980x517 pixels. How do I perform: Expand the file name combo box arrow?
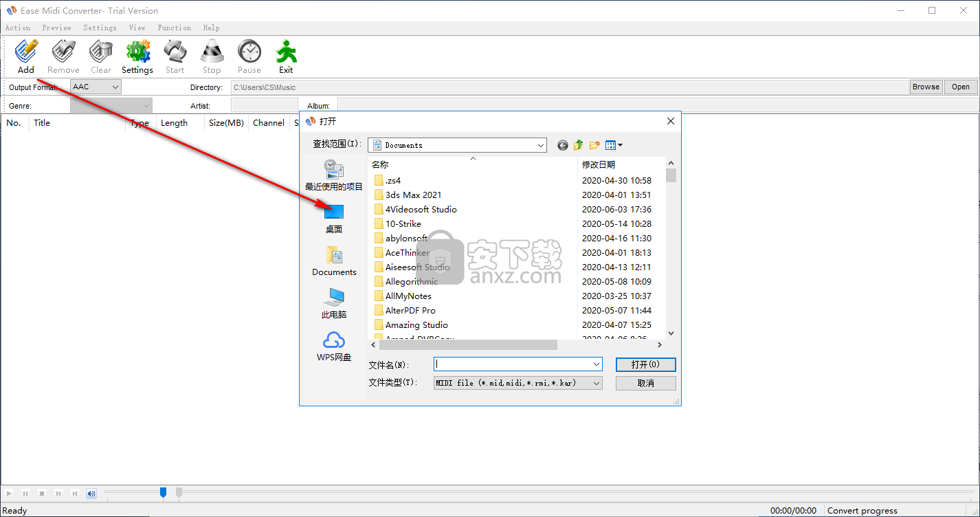coord(597,364)
